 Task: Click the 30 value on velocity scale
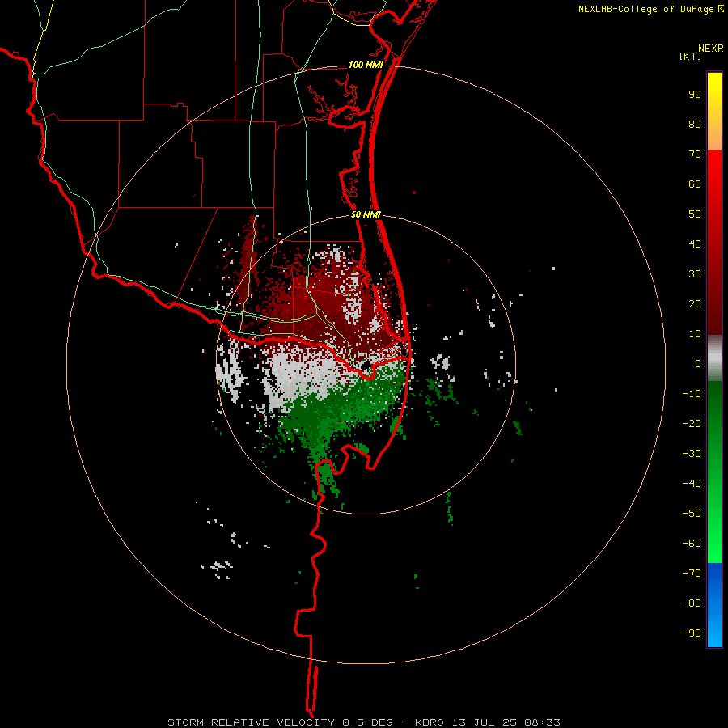(695, 274)
